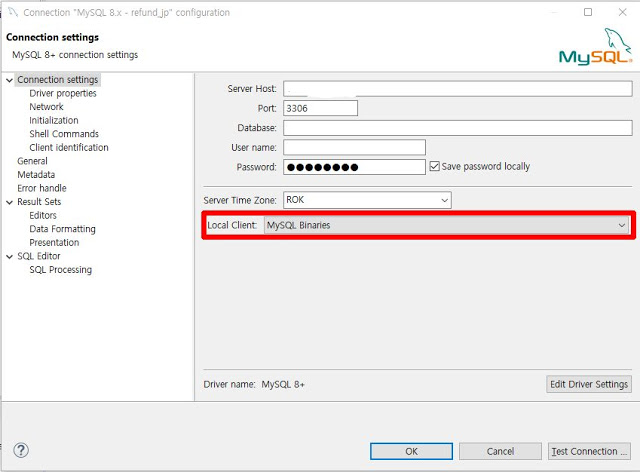Image resolution: width=640 pixels, height=472 pixels.
Task: Select General in the settings tree
Action: 32,161
